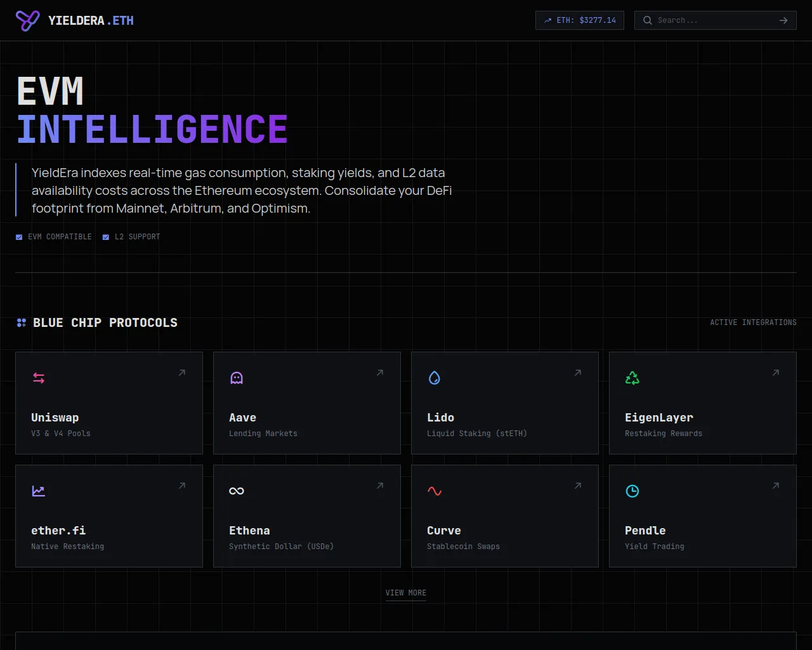Click the BLUE CHIP PROTOCOLS heading
Image resolution: width=812 pixels, height=650 pixels.
[x=105, y=322]
